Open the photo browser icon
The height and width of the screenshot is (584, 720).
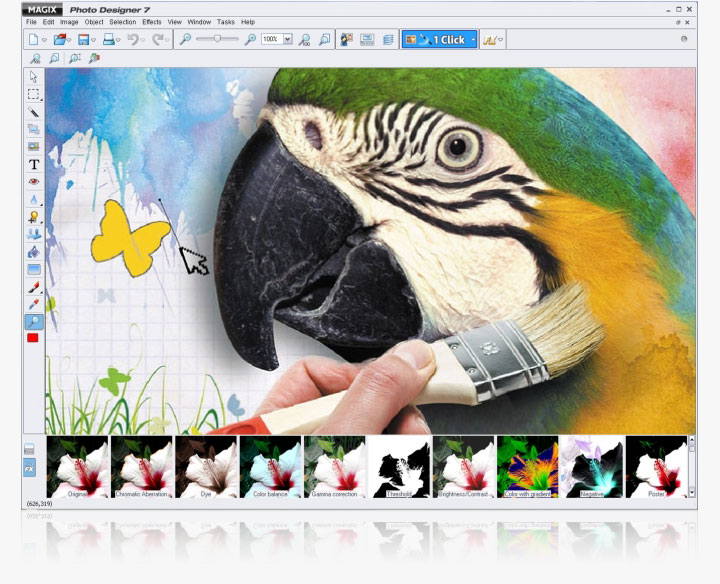346,39
